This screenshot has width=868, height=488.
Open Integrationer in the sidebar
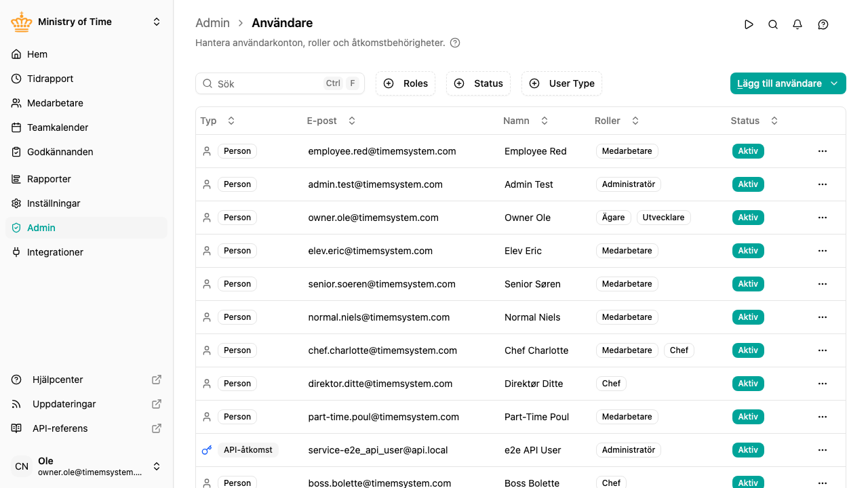click(x=86, y=252)
